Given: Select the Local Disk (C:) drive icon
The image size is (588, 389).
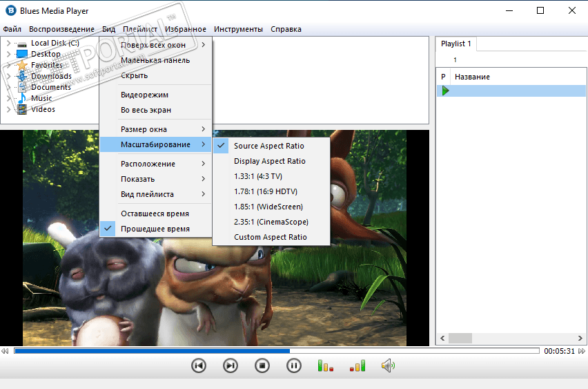Looking at the screenshot, I should (22, 44).
